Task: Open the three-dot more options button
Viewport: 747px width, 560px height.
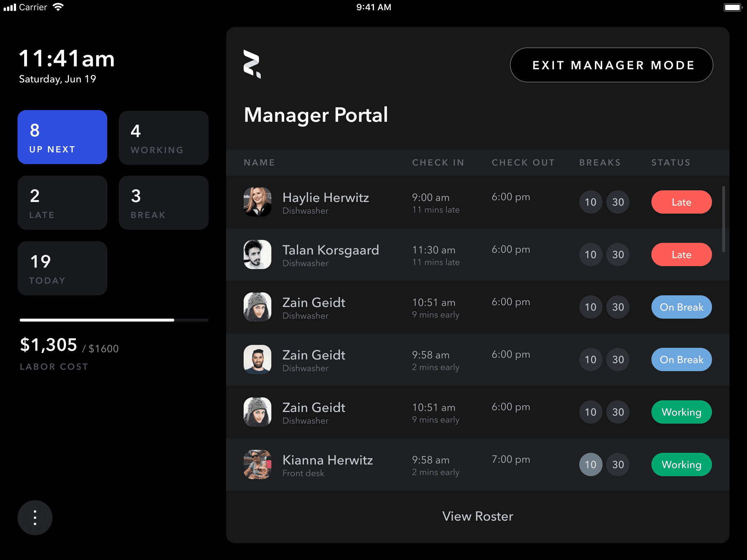Action: [x=35, y=517]
